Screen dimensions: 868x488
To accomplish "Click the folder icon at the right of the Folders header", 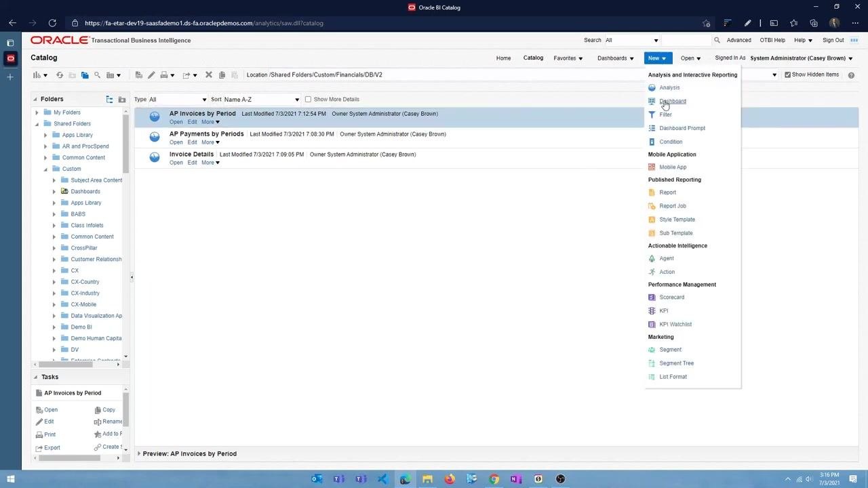I will (122, 100).
